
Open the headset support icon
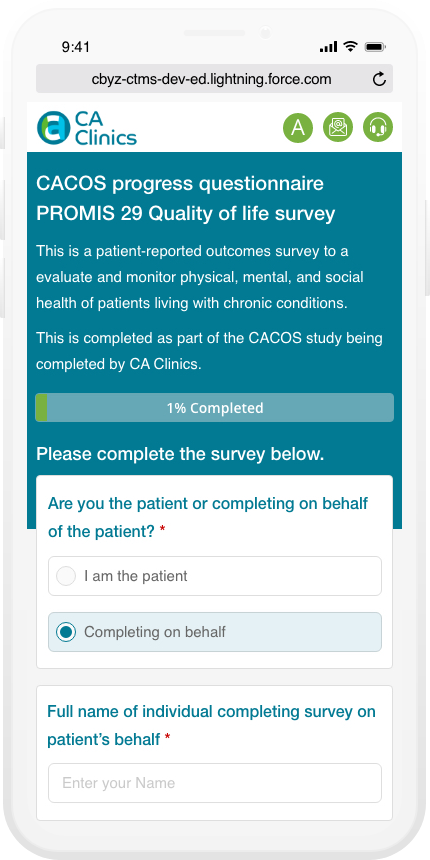(x=378, y=127)
